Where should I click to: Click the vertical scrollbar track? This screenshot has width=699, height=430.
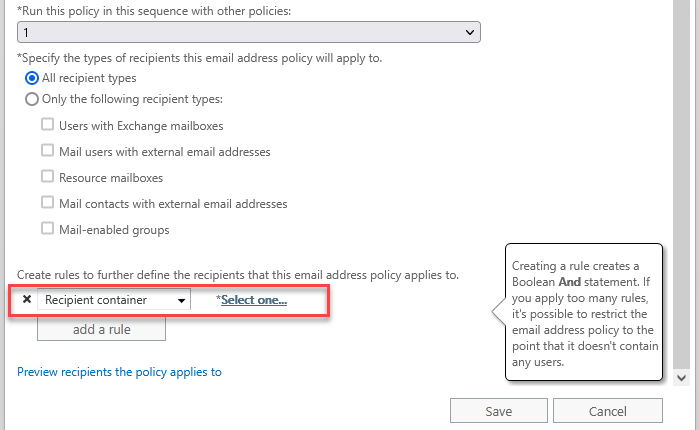[682, 200]
